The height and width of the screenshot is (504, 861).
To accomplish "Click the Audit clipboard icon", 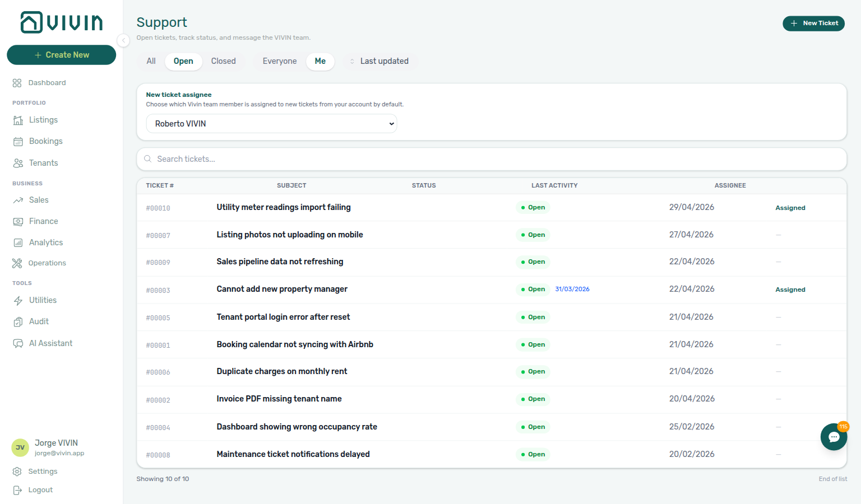I will tap(18, 322).
